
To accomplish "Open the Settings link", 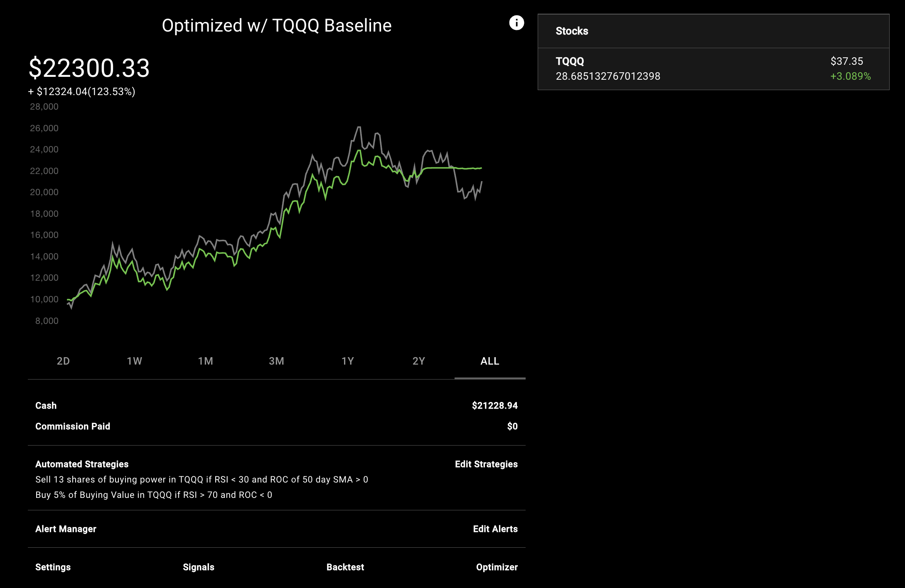I will [x=53, y=567].
